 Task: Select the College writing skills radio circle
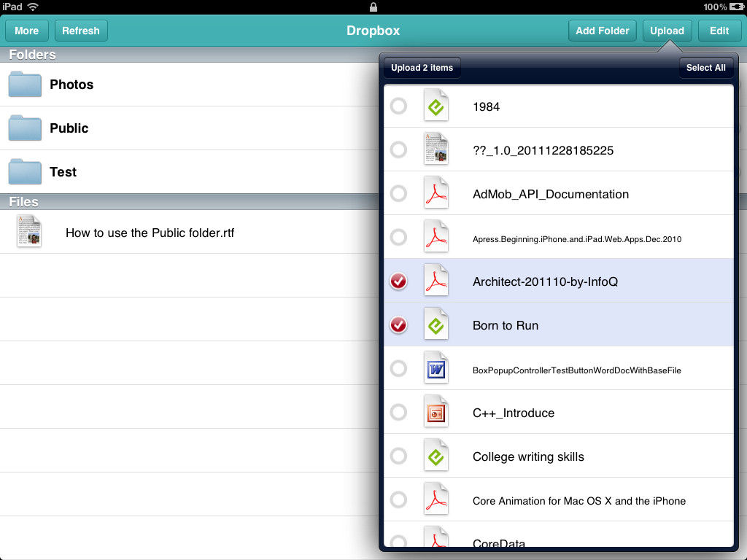click(x=398, y=456)
